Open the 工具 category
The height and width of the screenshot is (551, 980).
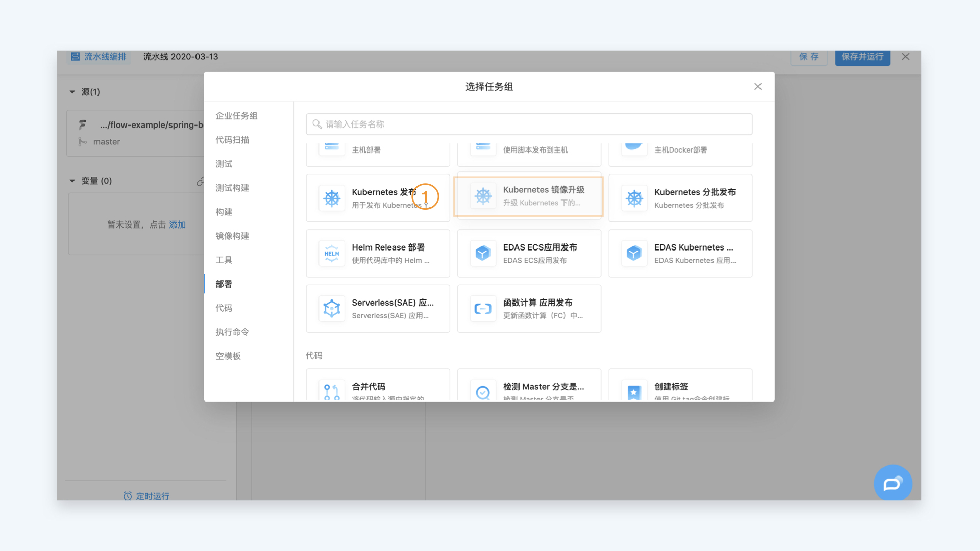(x=224, y=260)
